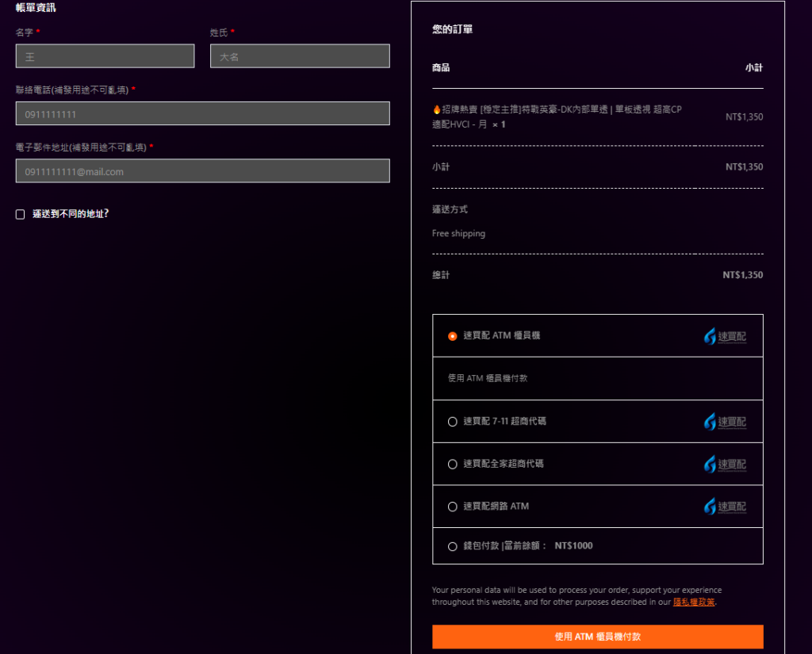812x654 pixels.
Task: Select 速買配 7-11 超商代碼 payment
Action: tap(453, 422)
